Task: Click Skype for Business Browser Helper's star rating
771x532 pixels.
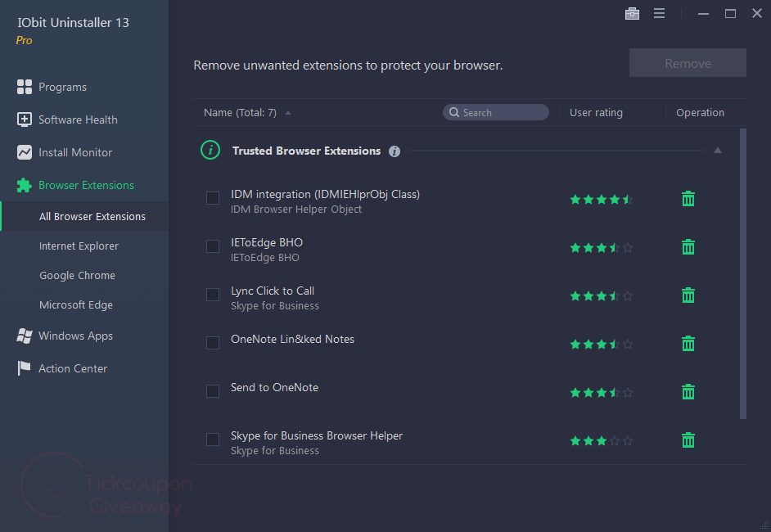Action: click(601, 440)
